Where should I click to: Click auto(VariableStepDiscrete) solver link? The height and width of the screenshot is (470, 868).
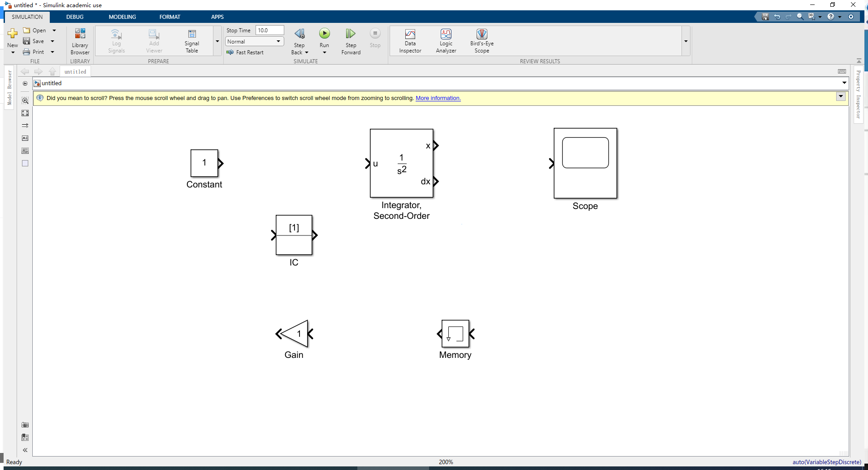click(x=827, y=462)
